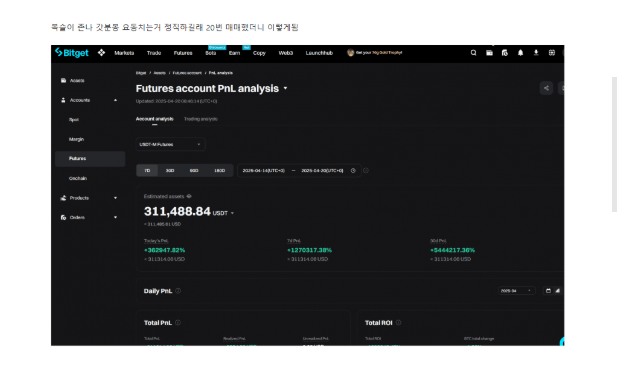Switch Daily PnL to chart view
The height and width of the screenshot is (366, 617).
click(x=558, y=291)
